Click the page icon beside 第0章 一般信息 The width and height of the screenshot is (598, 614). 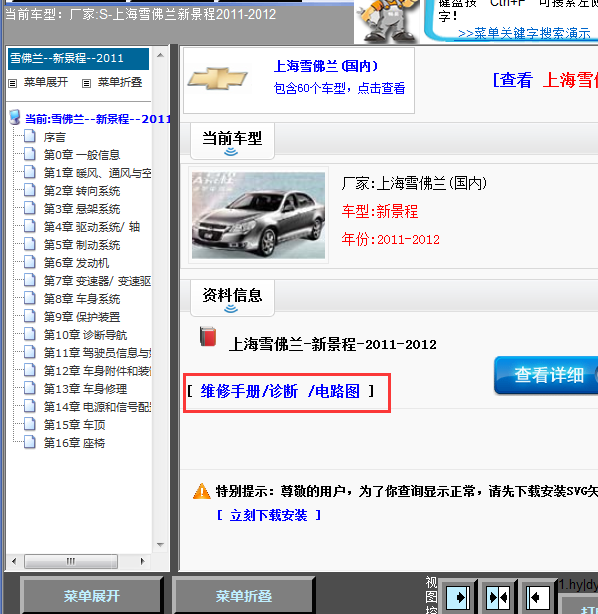tap(29, 154)
